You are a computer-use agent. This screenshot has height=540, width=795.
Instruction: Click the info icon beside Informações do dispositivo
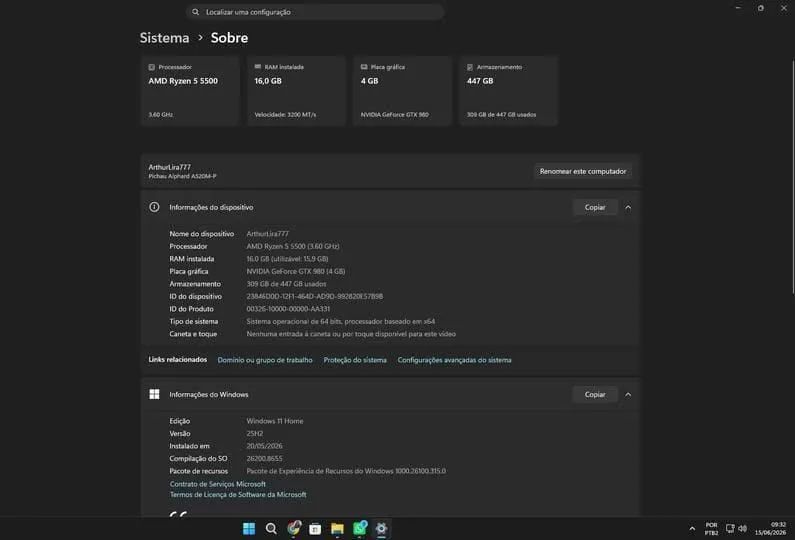point(154,207)
